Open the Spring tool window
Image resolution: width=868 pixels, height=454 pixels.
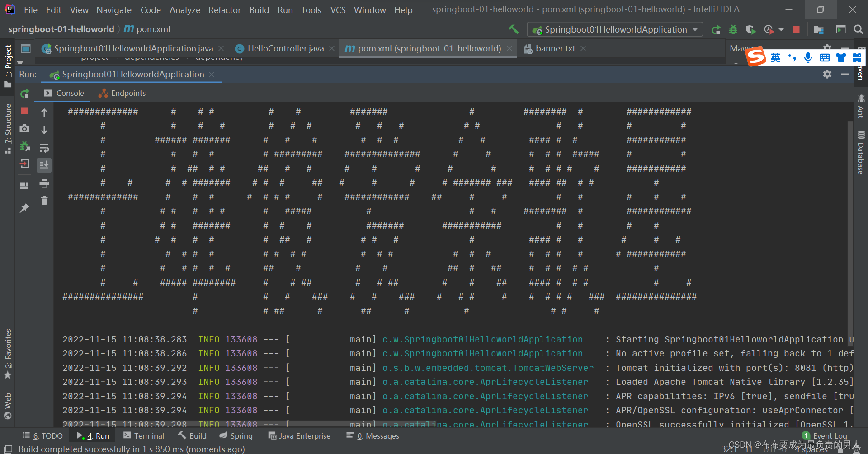236,436
